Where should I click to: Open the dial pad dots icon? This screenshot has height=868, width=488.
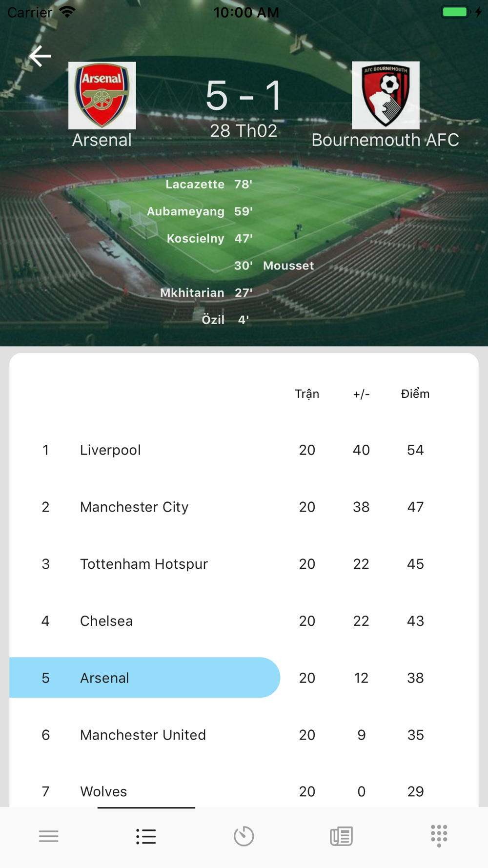439,836
